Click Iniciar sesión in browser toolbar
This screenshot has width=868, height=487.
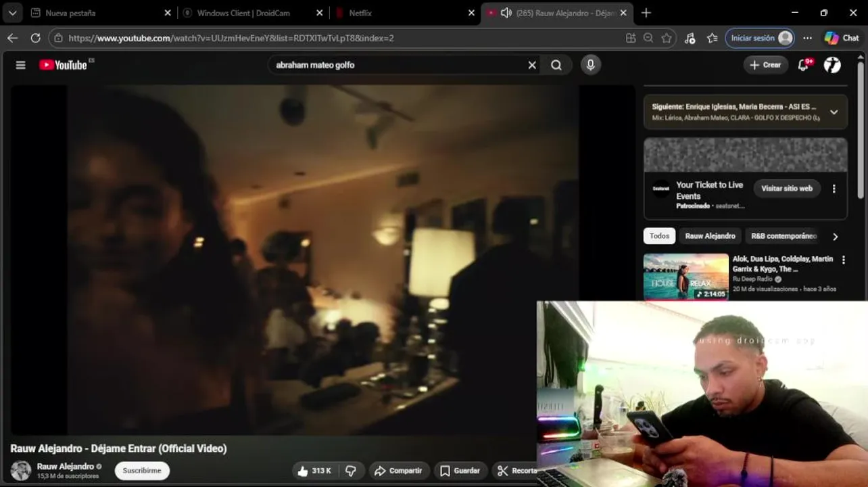[760, 38]
